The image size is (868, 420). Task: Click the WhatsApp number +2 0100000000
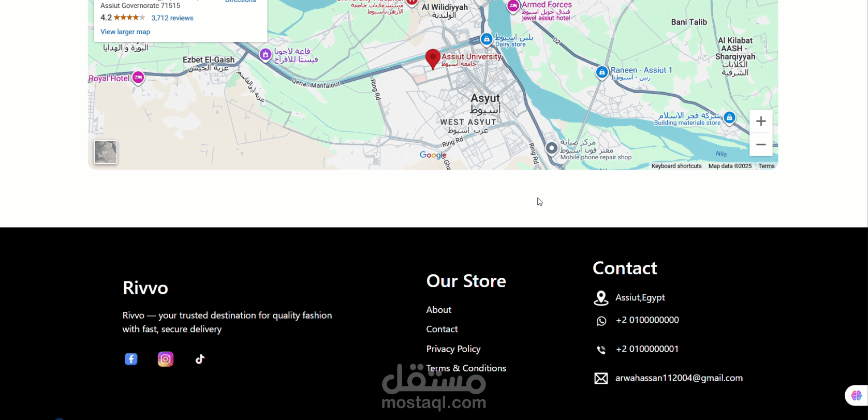(648, 320)
